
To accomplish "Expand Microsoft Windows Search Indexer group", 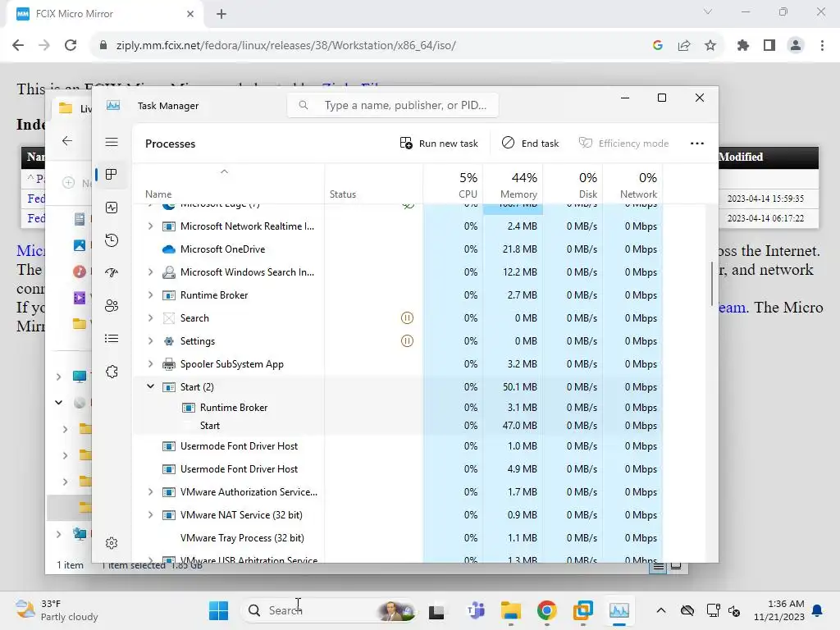I will point(151,272).
